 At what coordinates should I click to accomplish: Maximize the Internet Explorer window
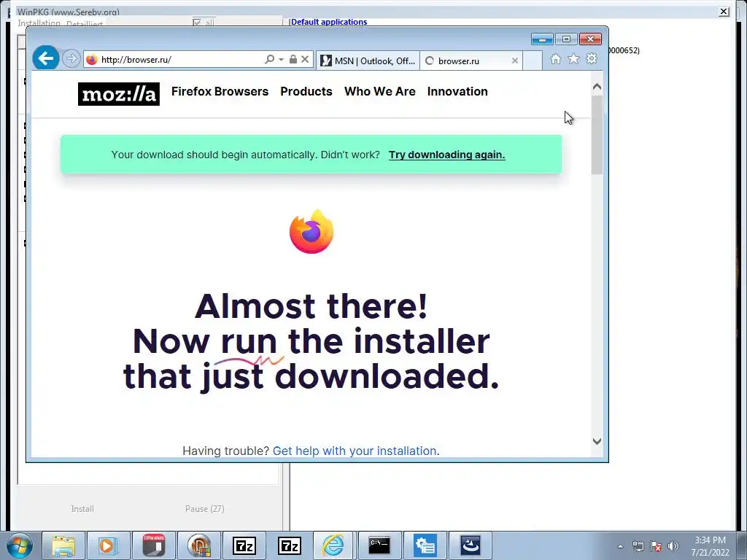point(566,39)
